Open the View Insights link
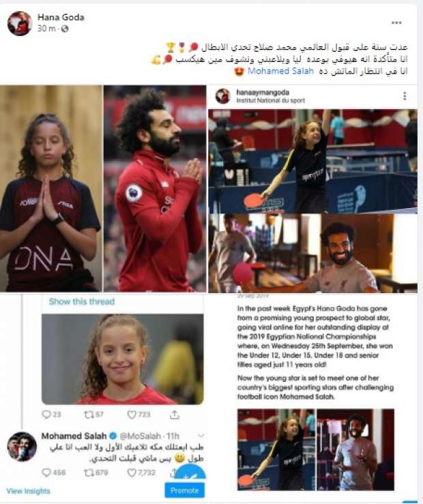This screenshot has width=423, height=504. pyautogui.click(x=28, y=491)
